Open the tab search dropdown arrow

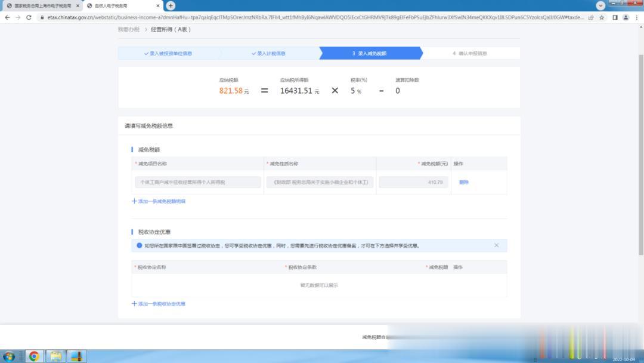(x=600, y=6)
